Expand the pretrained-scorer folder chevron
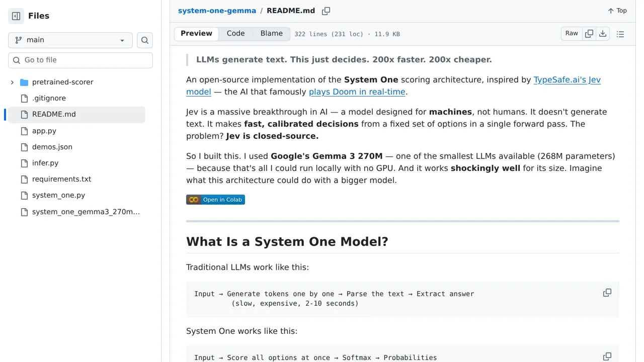The width and height of the screenshot is (644, 362). 12,82
